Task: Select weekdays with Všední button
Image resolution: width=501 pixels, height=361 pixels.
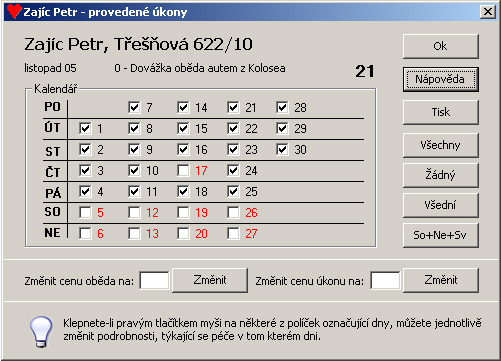Action: point(441,205)
